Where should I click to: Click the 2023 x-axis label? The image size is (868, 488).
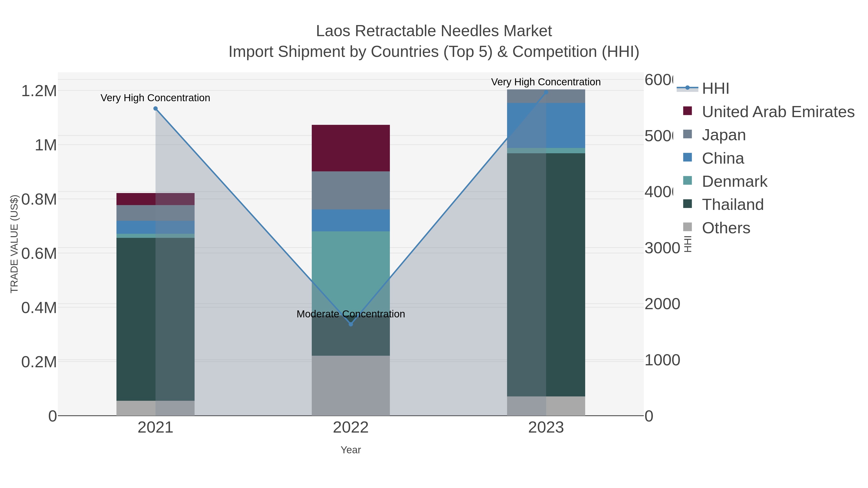(x=546, y=428)
